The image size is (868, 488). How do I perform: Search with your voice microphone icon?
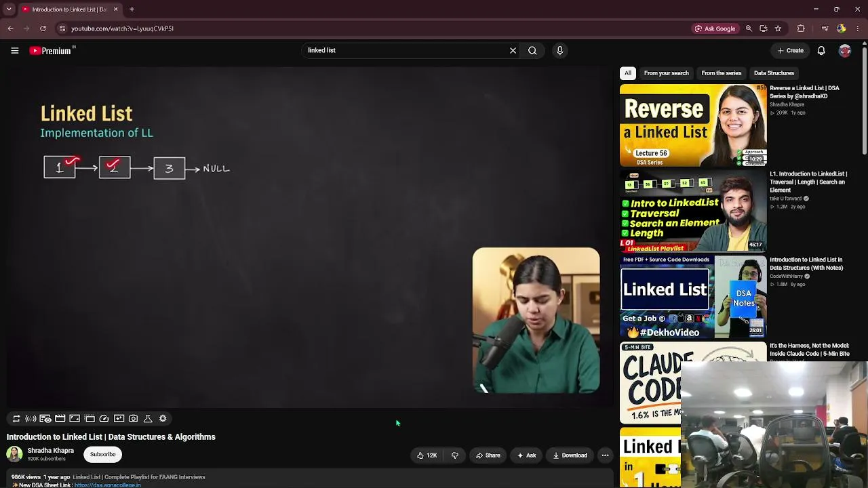coord(559,50)
